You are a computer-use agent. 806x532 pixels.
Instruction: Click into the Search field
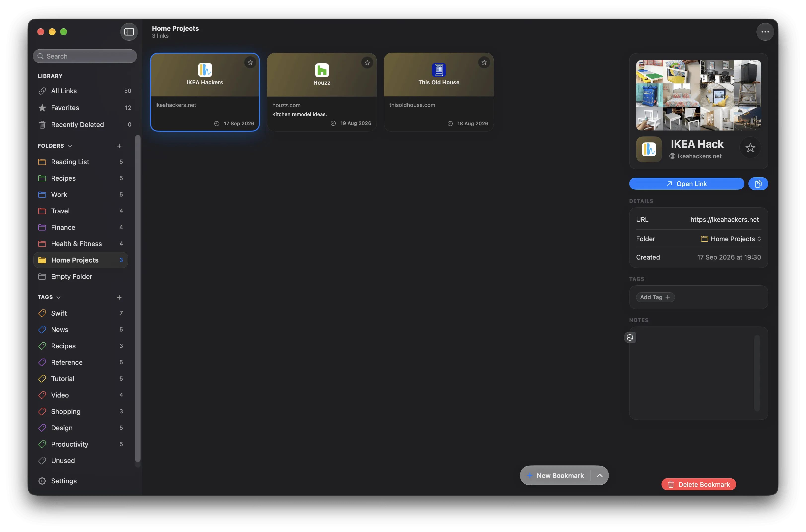coord(85,56)
